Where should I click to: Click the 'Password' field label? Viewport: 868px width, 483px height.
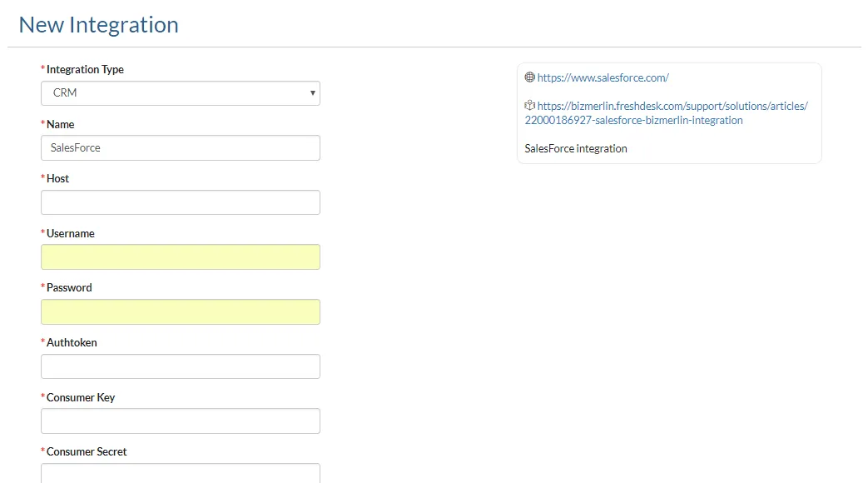(69, 287)
